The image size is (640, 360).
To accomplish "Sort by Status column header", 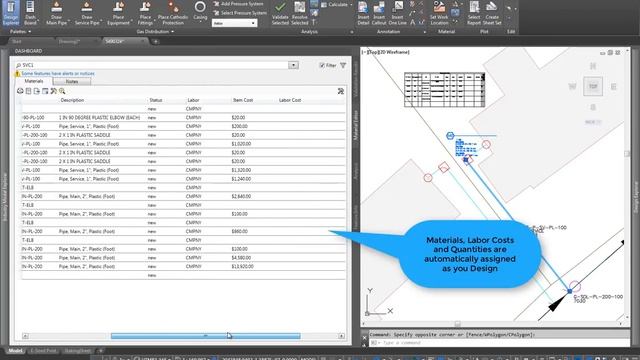I will tap(156, 100).
